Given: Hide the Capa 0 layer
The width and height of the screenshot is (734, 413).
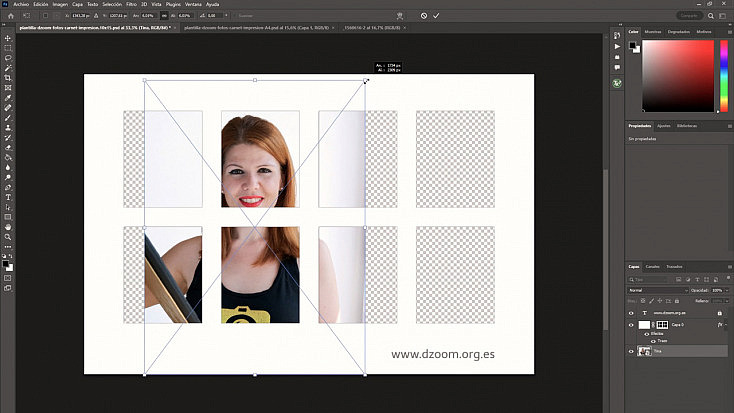Looking at the screenshot, I should tap(631, 324).
